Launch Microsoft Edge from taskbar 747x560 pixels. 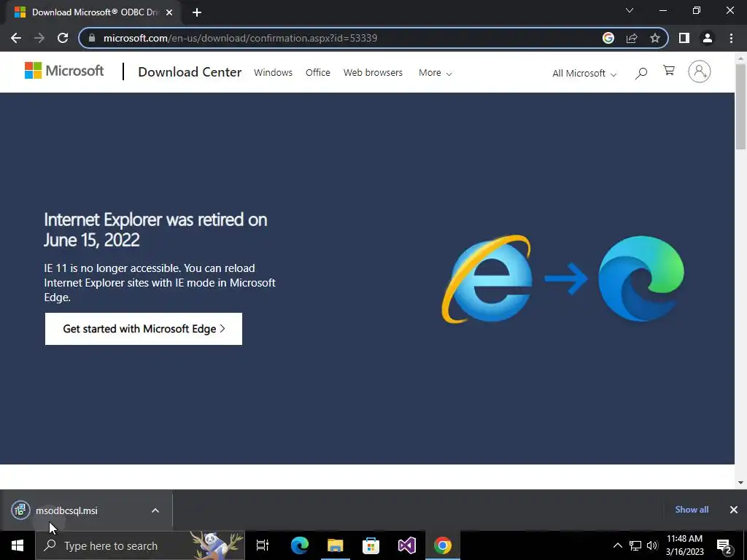(x=300, y=545)
